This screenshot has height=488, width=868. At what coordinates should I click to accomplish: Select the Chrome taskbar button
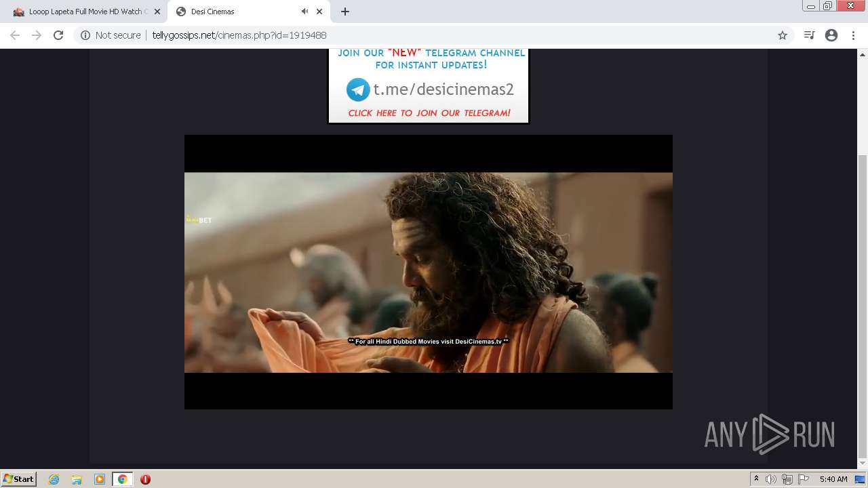pyautogui.click(x=122, y=479)
